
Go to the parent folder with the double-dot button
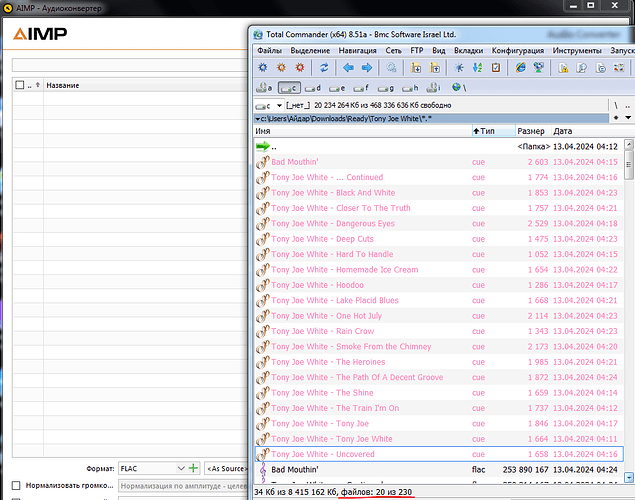(628, 106)
